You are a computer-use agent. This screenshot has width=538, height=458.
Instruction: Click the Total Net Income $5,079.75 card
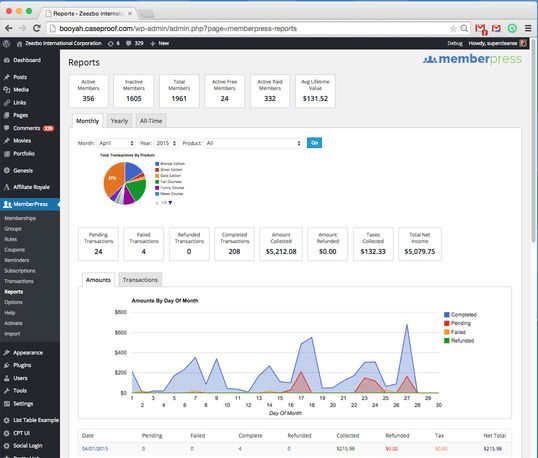(420, 244)
